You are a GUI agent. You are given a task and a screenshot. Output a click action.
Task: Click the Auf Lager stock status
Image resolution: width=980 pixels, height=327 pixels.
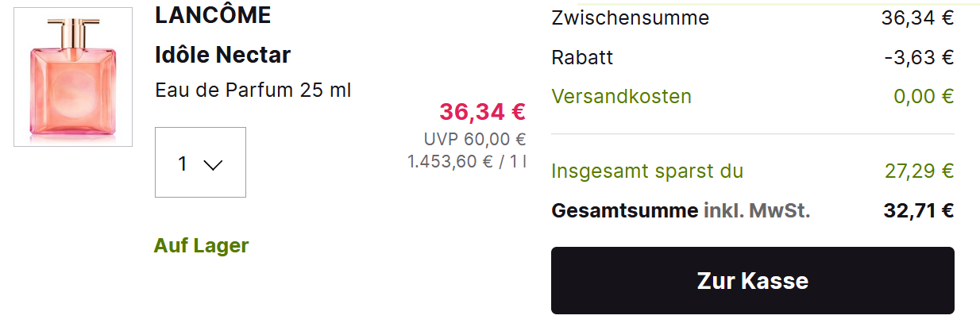point(201,245)
